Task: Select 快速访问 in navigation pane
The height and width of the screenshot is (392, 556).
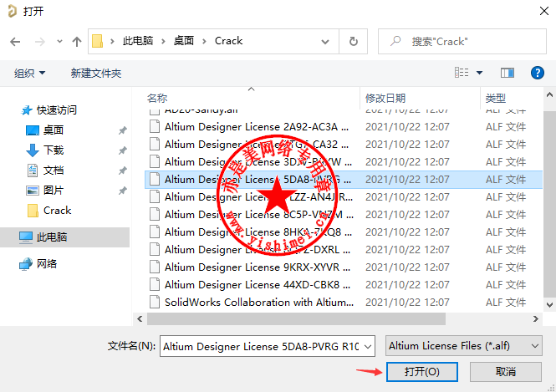Action: [x=49, y=109]
